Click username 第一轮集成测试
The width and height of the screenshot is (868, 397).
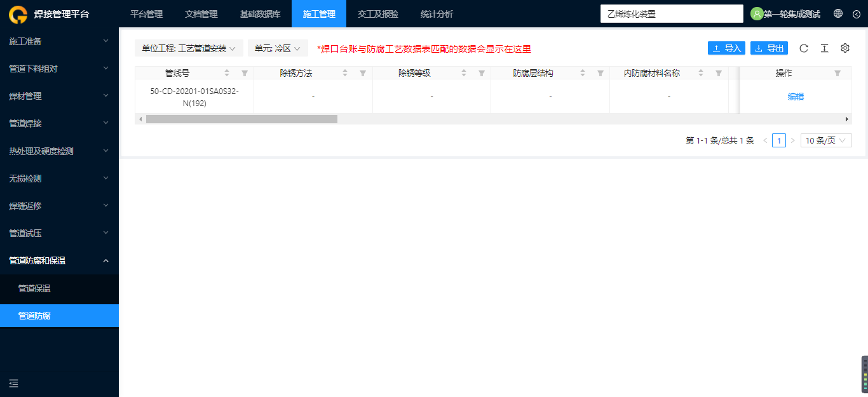792,14
